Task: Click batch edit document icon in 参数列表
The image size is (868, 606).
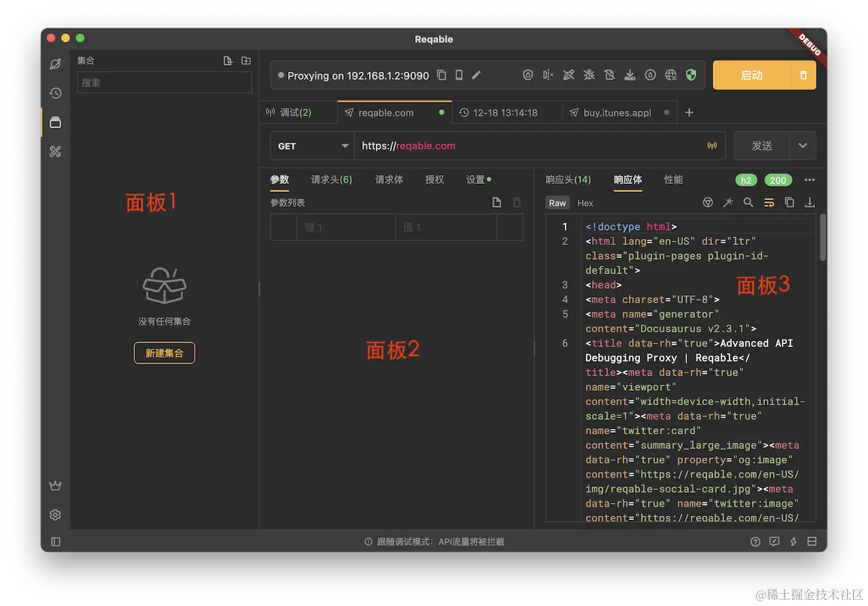Action: [497, 202]
